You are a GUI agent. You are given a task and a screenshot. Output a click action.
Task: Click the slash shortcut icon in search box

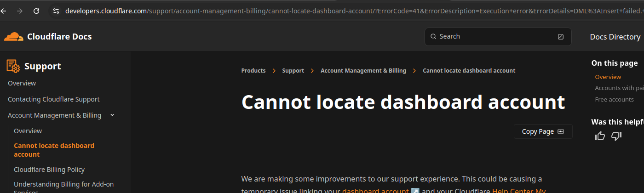point(560,37)
